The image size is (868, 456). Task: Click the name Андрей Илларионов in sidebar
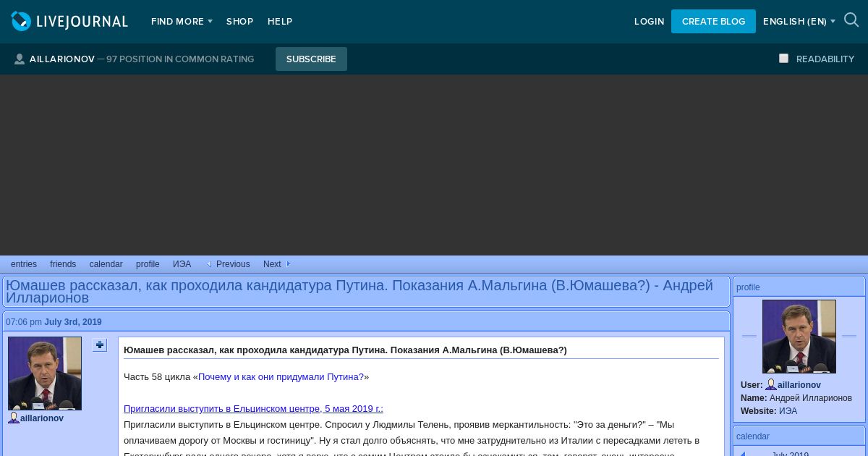pyautogui.click(x=811, y=398)
